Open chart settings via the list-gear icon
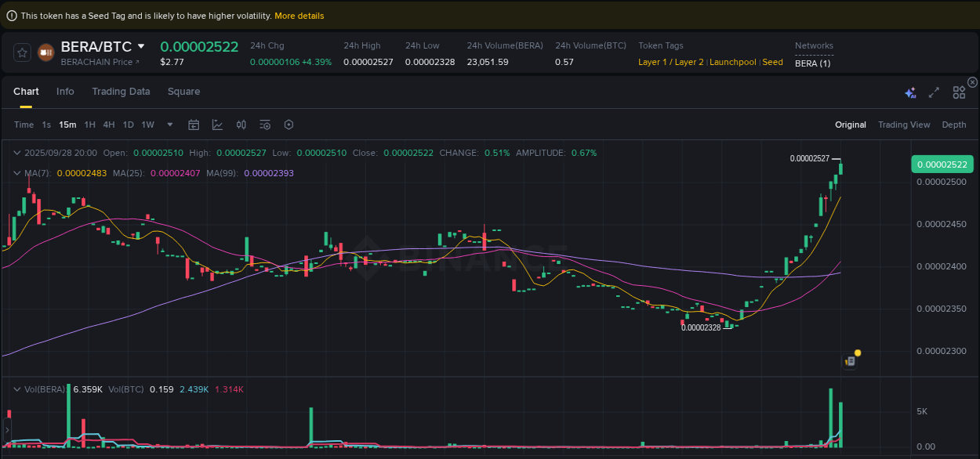This screenshot has height=459, width=980. click(264, 125)
